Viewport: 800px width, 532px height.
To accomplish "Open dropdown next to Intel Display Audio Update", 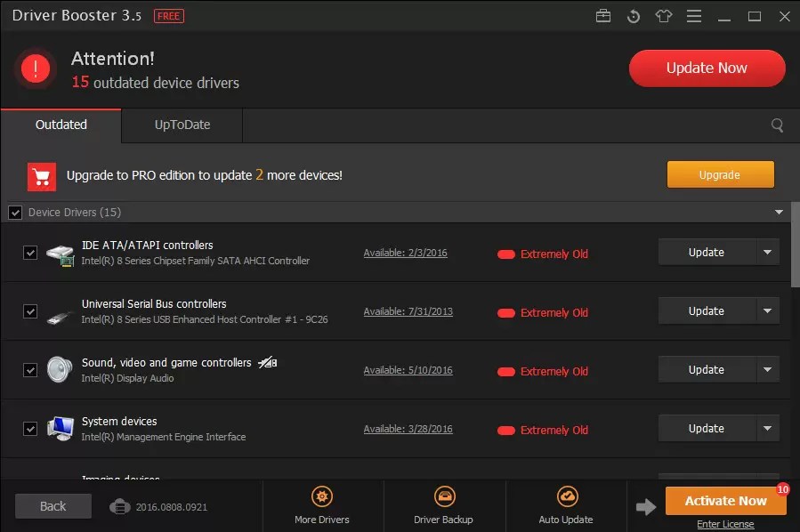I will (767, 369).
